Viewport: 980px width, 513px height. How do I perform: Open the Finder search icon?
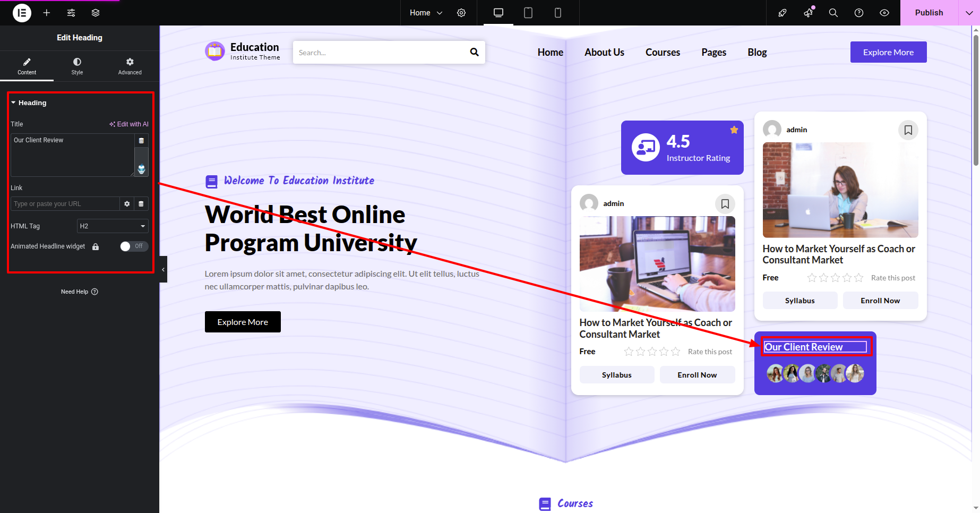(833, 13)
